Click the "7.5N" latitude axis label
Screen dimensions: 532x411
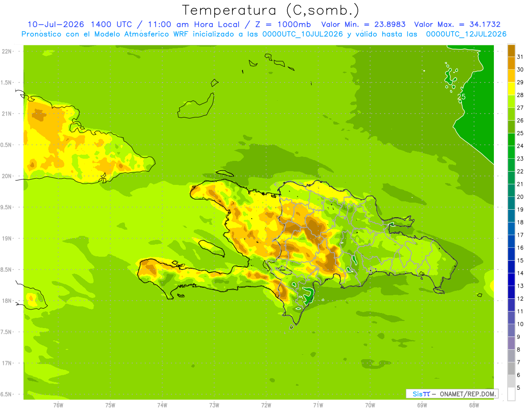(7, 332)
